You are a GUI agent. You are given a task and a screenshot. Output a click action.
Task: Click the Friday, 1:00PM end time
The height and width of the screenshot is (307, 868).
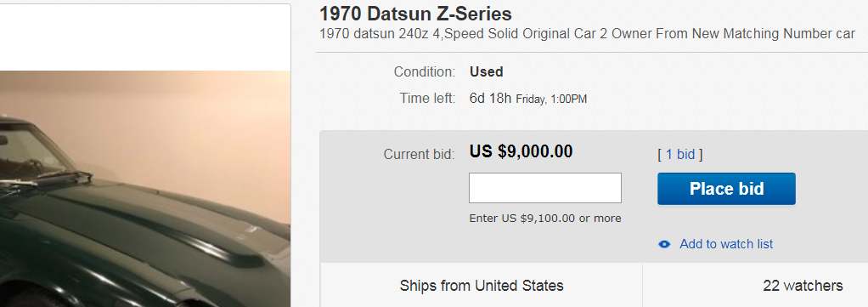(551, 99)
